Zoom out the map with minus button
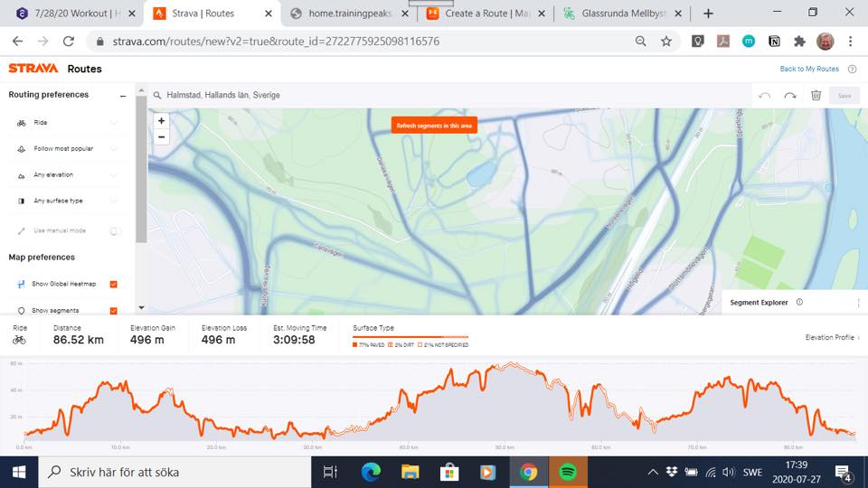Viewport: 868px width, 488px height. [161, 136]
